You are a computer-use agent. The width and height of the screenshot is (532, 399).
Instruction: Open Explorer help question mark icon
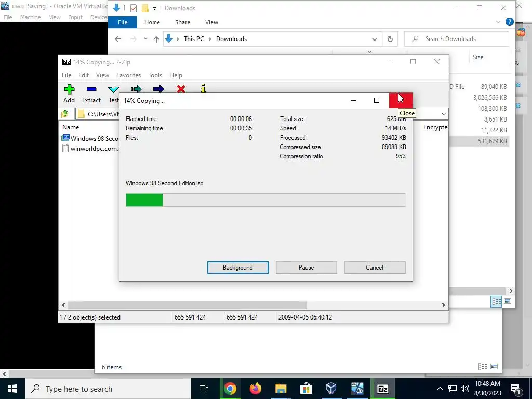coord(509,22)
